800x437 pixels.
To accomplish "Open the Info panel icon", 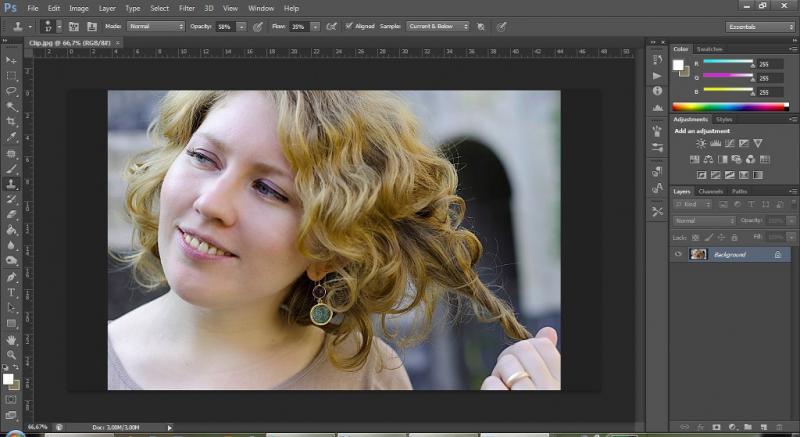I will [657, 91].
